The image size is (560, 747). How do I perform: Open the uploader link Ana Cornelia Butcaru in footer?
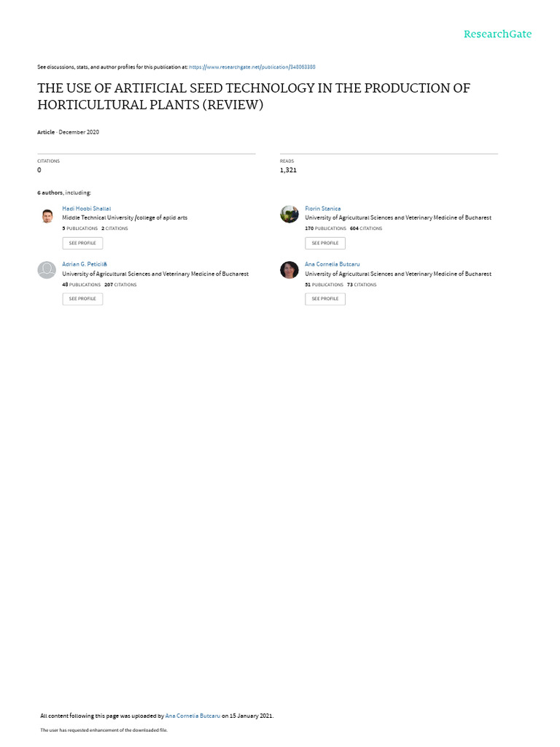pos(192,716)
